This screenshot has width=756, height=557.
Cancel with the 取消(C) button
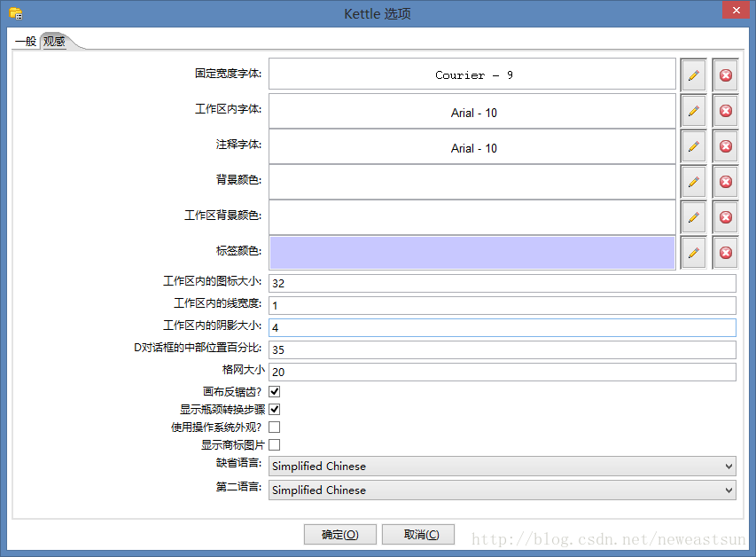pos(418,534)
